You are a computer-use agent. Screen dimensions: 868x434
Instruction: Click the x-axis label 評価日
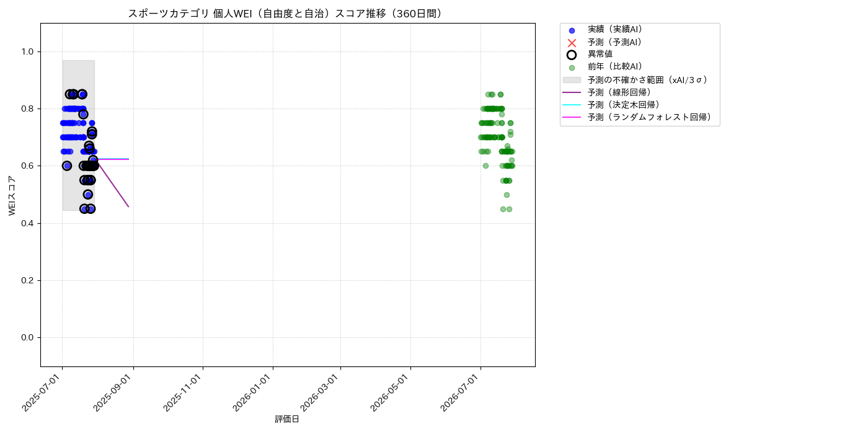coord(287,420)
